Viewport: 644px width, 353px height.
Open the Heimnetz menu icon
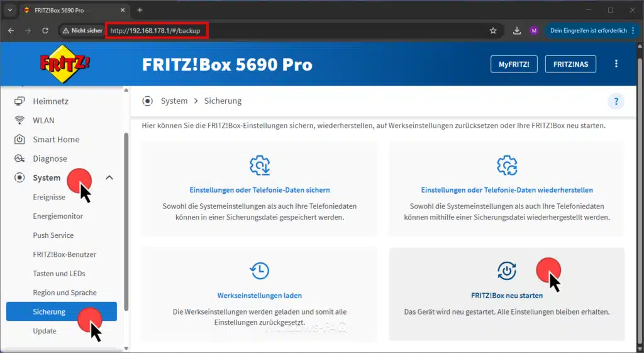point(19,101)
